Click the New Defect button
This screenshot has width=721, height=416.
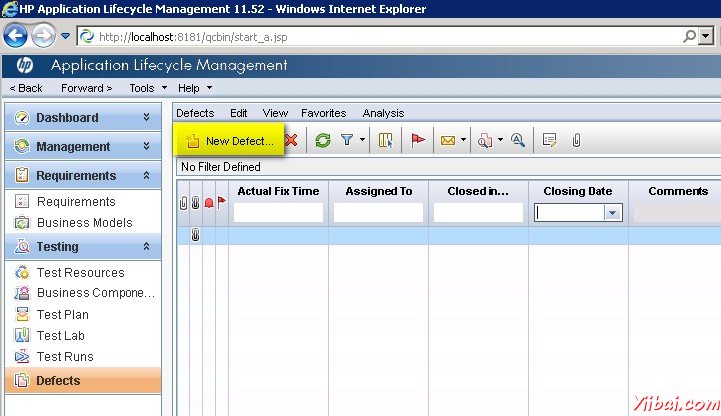pyautogui.click(x=229, y=141)
